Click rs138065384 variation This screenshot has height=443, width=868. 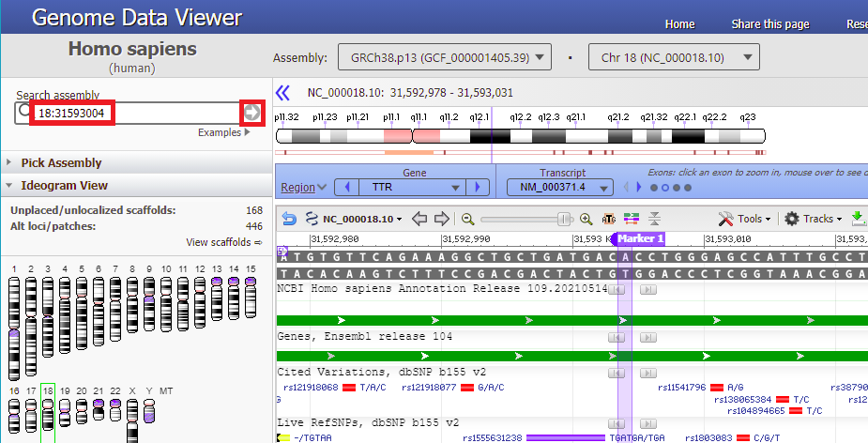(x=761, y=399)
